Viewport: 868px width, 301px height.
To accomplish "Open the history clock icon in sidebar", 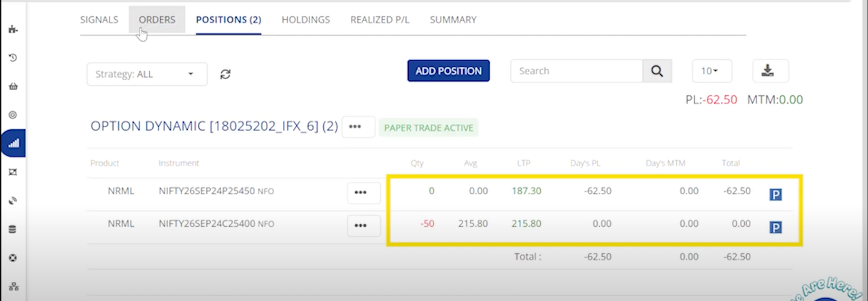I will (12, 58).
